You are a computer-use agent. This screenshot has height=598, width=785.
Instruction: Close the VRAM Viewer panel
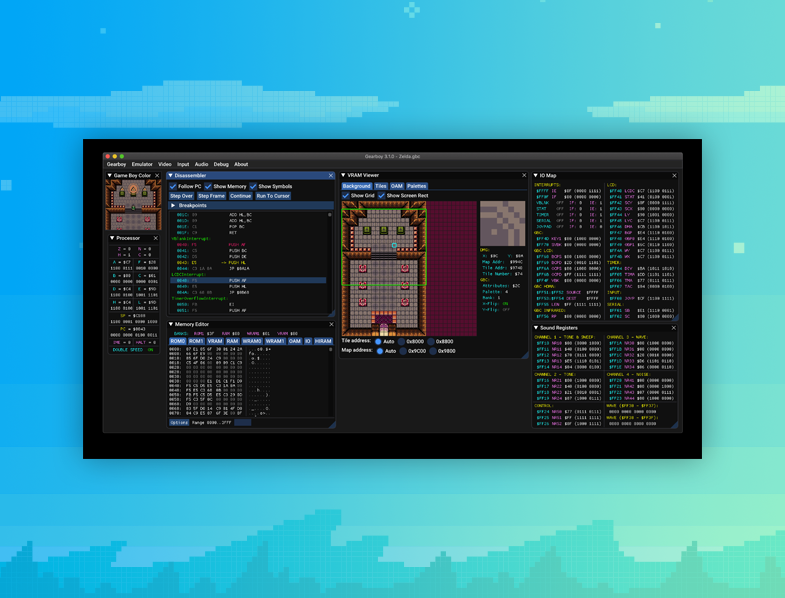point(524,175)
